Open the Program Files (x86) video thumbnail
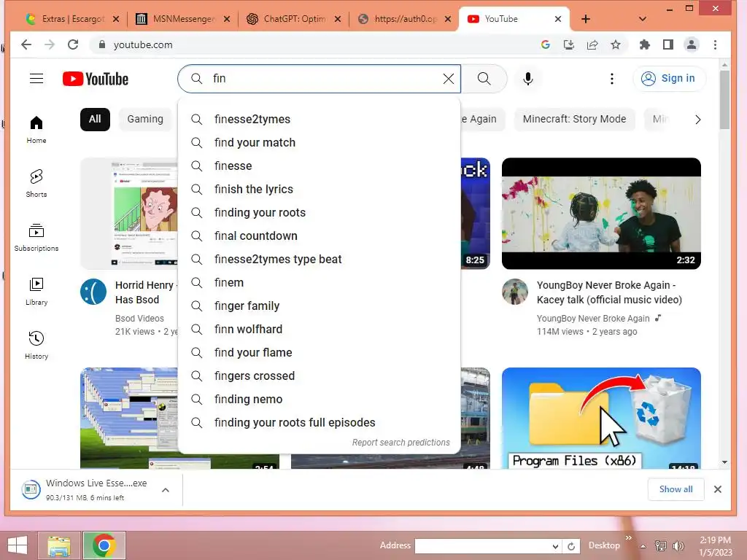 point(601,418)
